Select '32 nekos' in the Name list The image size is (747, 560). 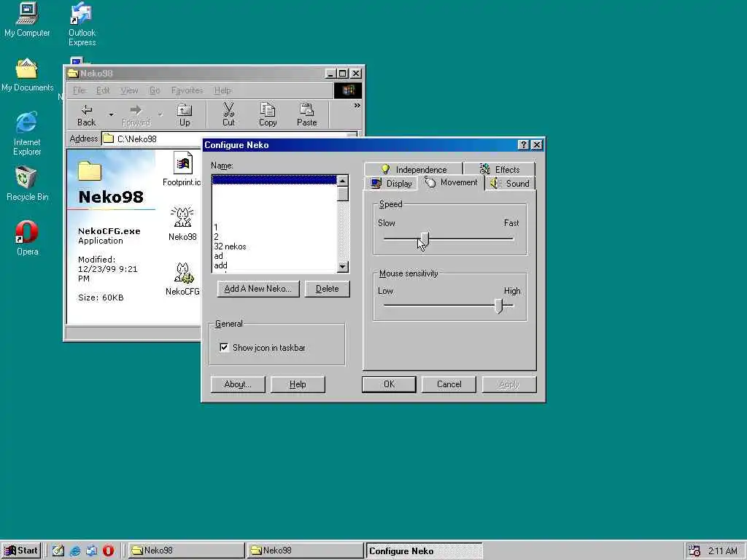[274, 246]
